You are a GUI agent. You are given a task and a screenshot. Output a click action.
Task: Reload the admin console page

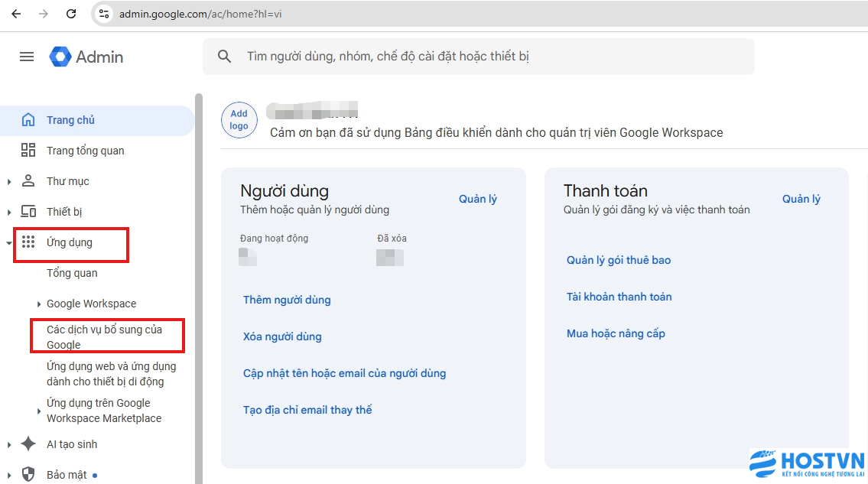tap(71, 14)
